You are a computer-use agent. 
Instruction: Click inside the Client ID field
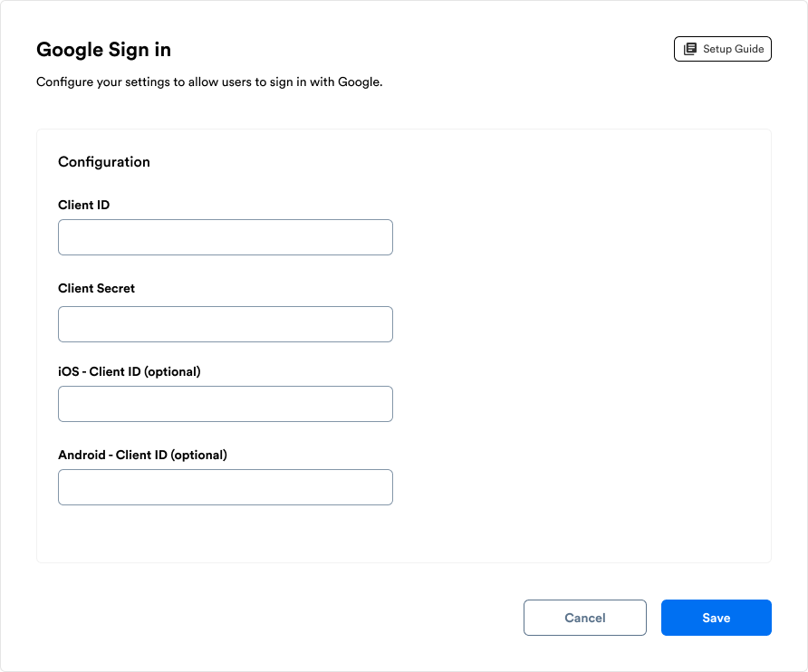pos(225,236)
